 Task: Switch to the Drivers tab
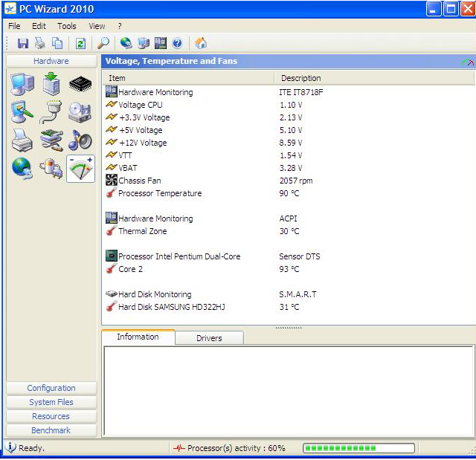[209, 338]
